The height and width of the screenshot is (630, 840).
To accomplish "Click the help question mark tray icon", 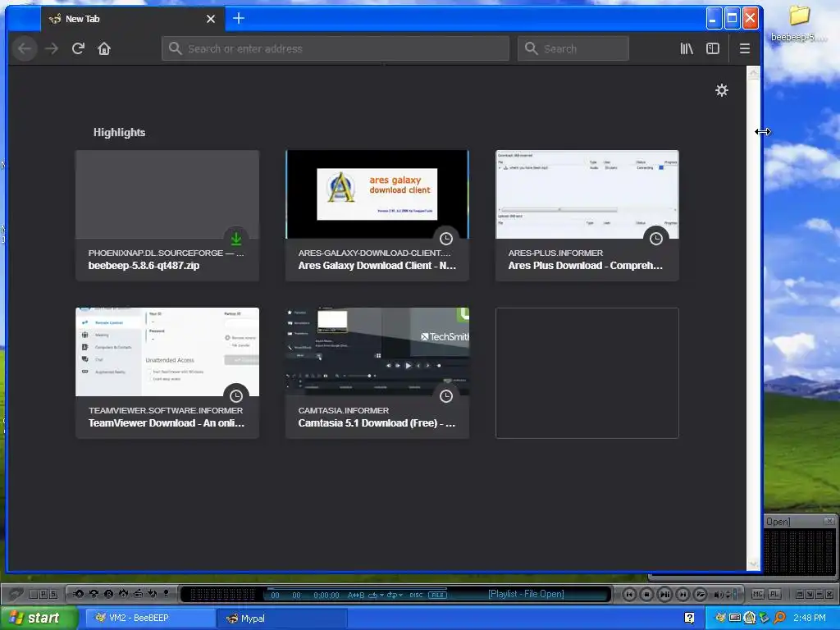I will point(689,619).
